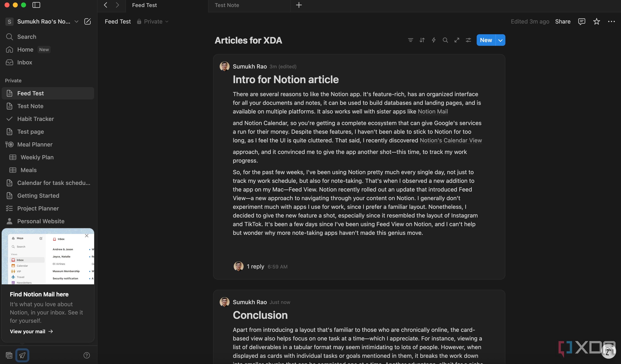This screenshot has width=621, height=364.
Task: Click the Private section header
Action: 13,80
